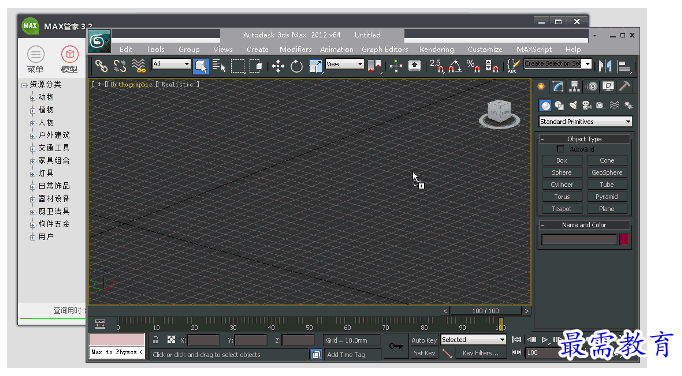Open the Standard Primitives dropdown
The image size is (682, 376).
pos(585,121)
